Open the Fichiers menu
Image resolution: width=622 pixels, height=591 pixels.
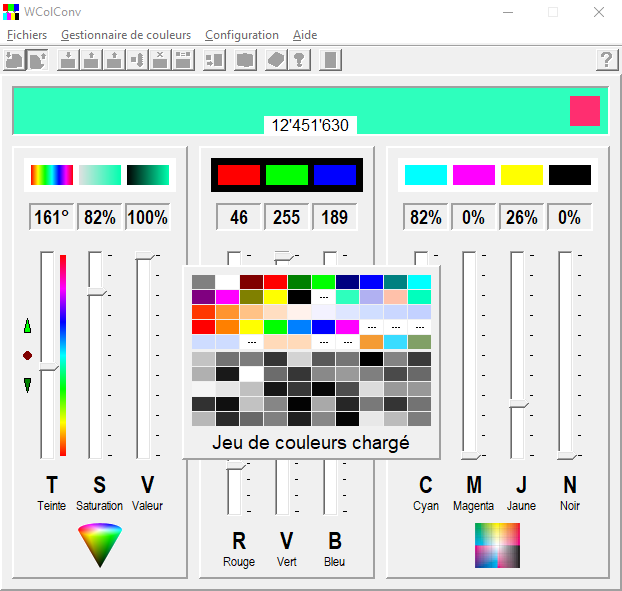(x=27, y=35)
